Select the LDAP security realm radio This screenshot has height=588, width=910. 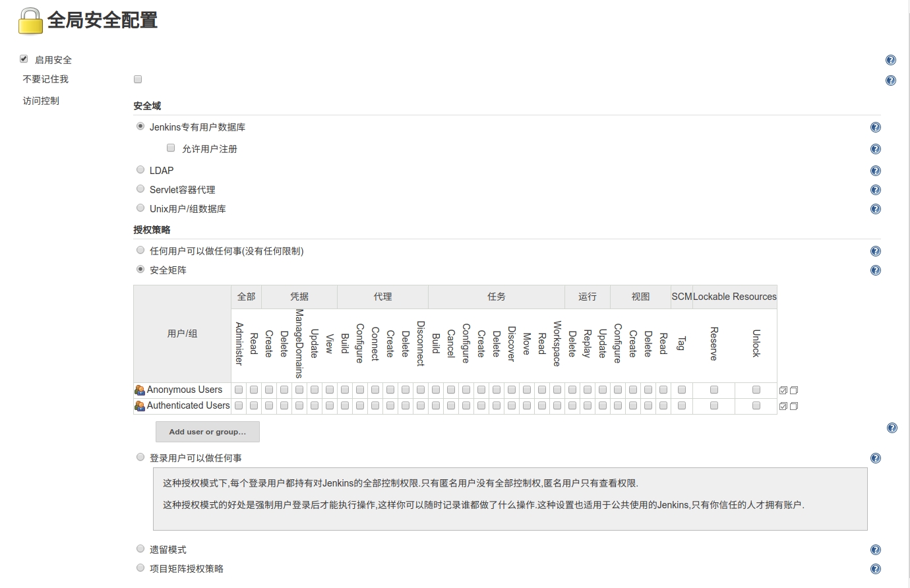click(x=140, y=169)
